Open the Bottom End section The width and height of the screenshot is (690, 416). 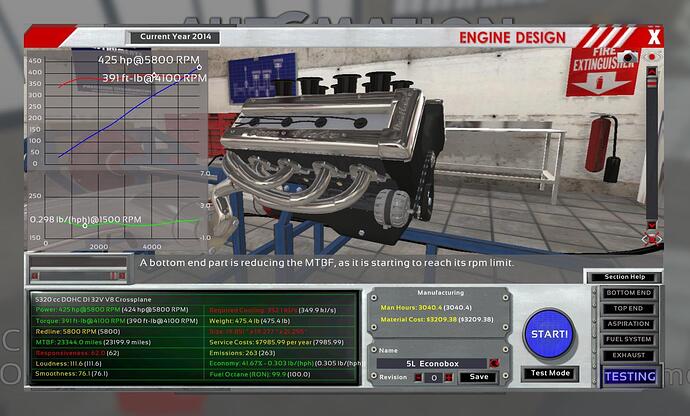[629, 293]
